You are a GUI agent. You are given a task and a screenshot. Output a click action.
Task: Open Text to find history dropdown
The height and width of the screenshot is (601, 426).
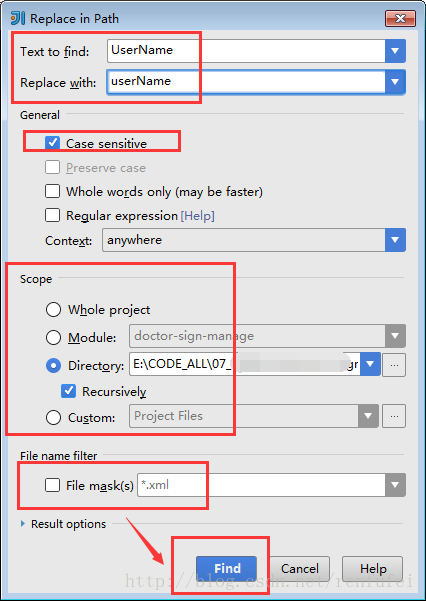coord(395,51)
